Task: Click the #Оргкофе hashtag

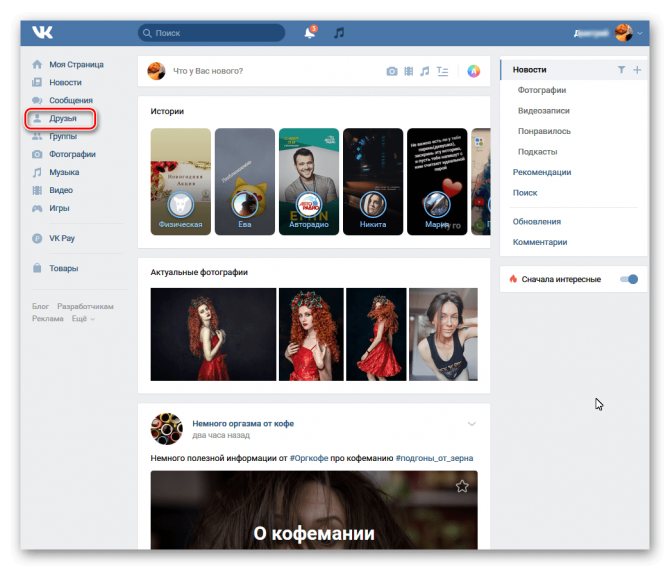Action: point(309,458)
